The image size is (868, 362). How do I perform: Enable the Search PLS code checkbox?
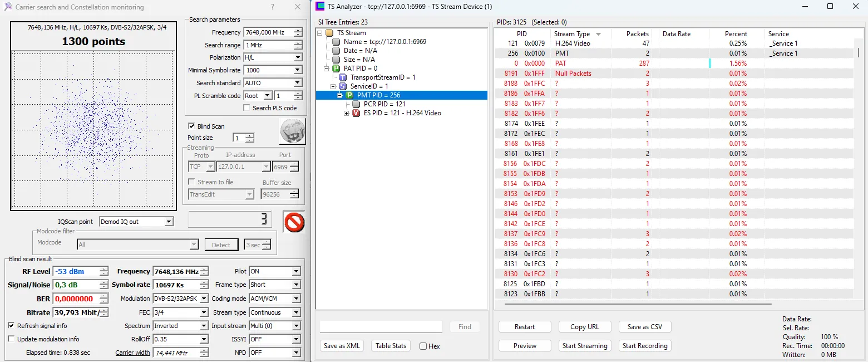[x=246, y=108]
